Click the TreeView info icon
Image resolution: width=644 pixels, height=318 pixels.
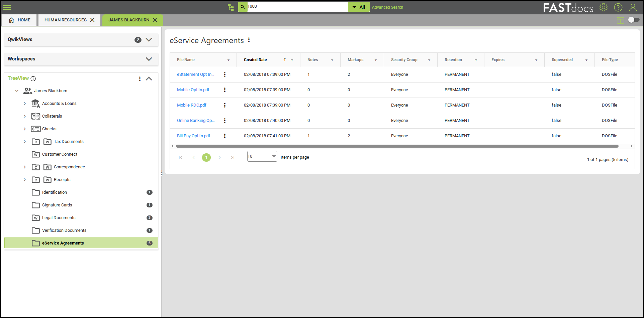(33, 79)
